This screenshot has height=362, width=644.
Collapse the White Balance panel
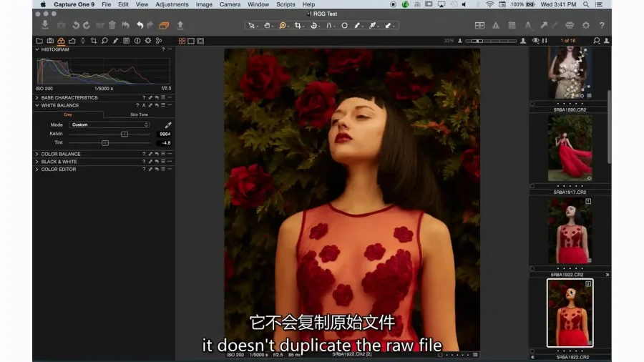pyautogui.click(x=37, y=105)
